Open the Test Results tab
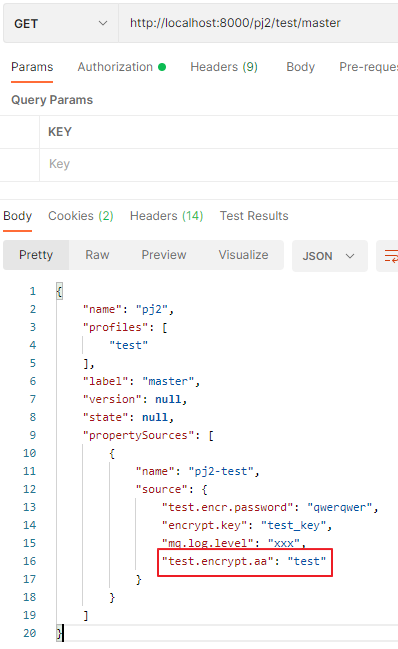 pyautogui.click(x=254, y=216)
